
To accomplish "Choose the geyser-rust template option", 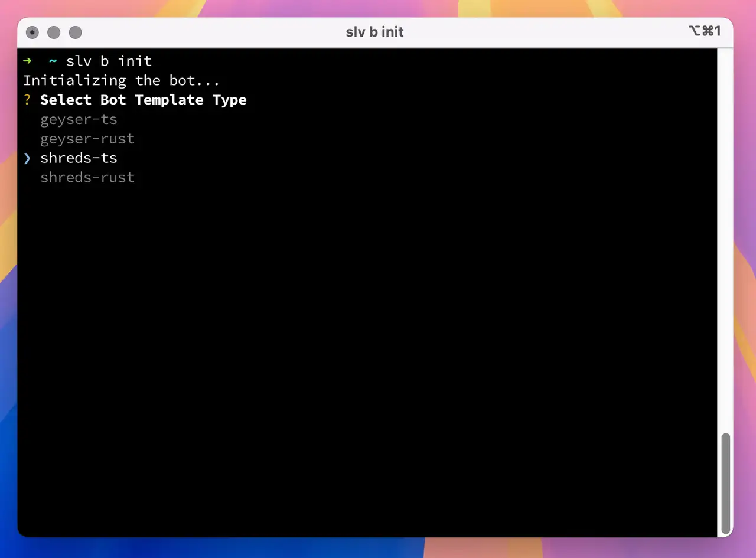I will click(x=87, y=139).
